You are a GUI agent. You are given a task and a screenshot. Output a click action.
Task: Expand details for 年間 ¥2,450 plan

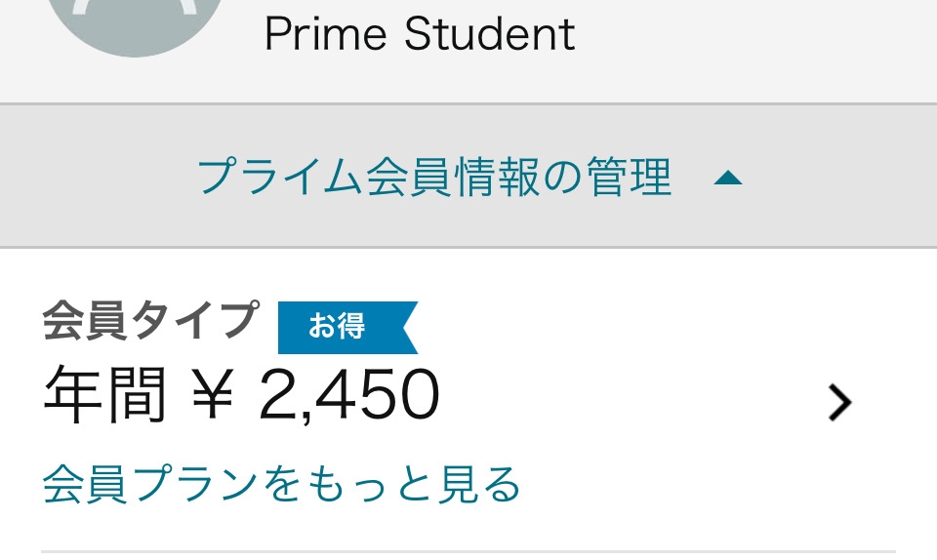click(837, 401)
